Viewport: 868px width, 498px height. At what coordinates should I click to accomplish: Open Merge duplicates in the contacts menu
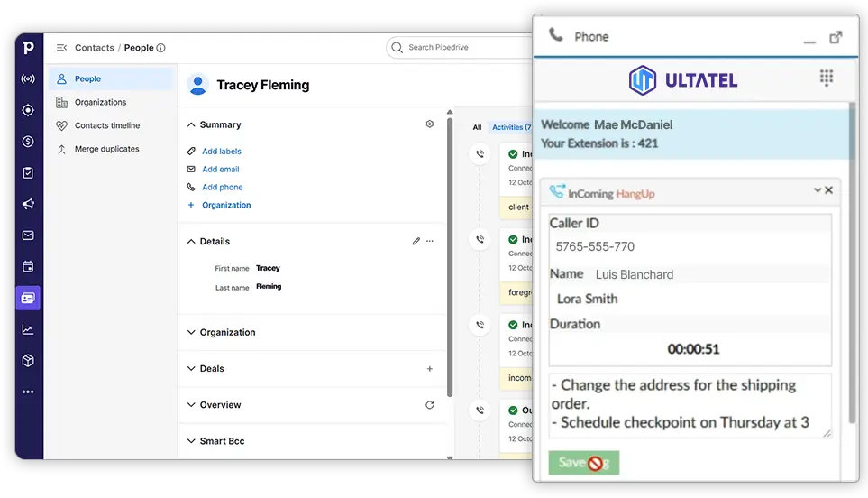point(106,149)
